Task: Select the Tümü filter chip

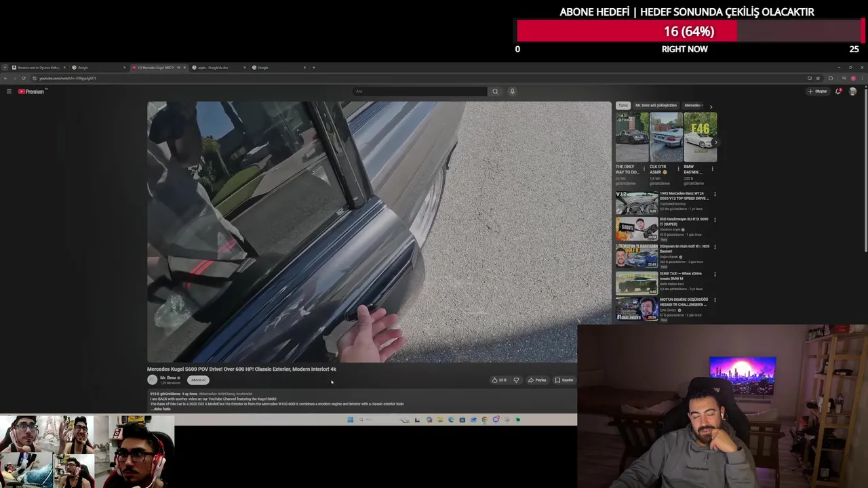Action: (623, 106)
